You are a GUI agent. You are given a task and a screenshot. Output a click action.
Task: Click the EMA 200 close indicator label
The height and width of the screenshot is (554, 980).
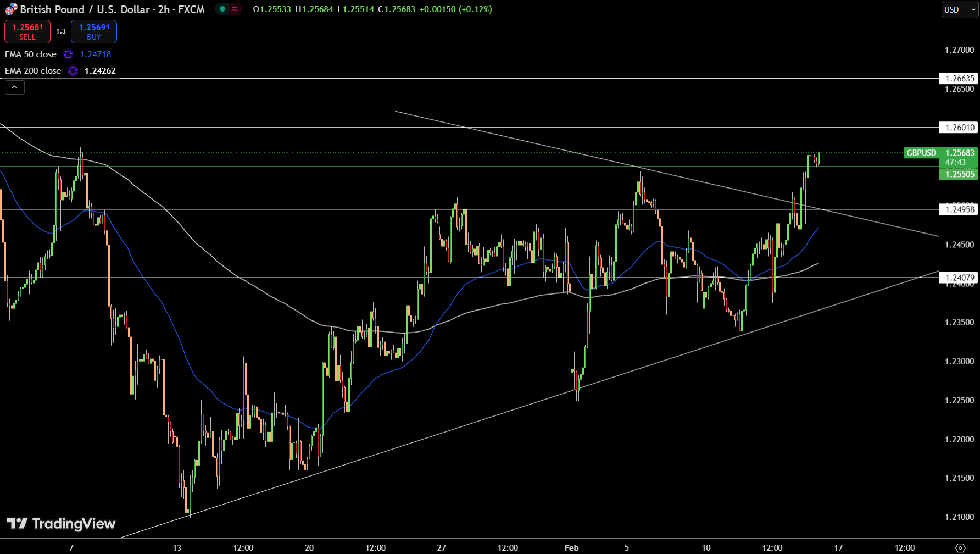tap(33, 71)
